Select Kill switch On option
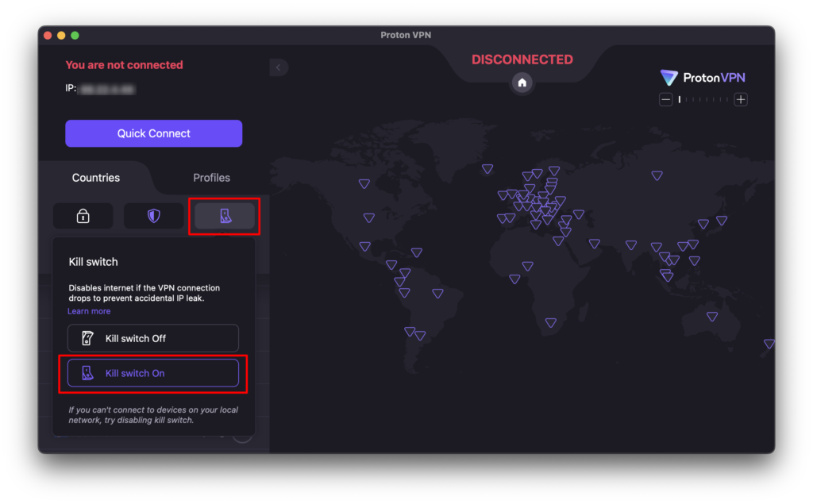Screen dimensions: 813x504 click(153, 373)
